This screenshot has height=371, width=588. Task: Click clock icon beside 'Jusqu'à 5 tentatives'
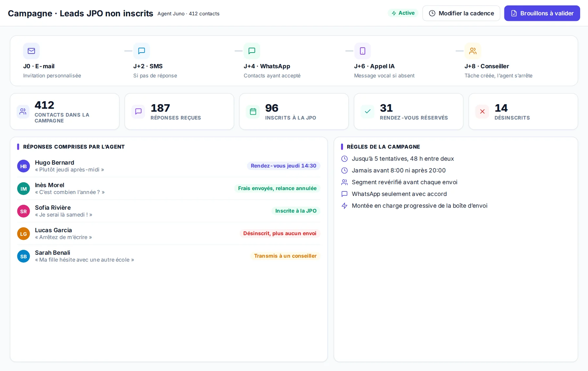tap(344, 159)
